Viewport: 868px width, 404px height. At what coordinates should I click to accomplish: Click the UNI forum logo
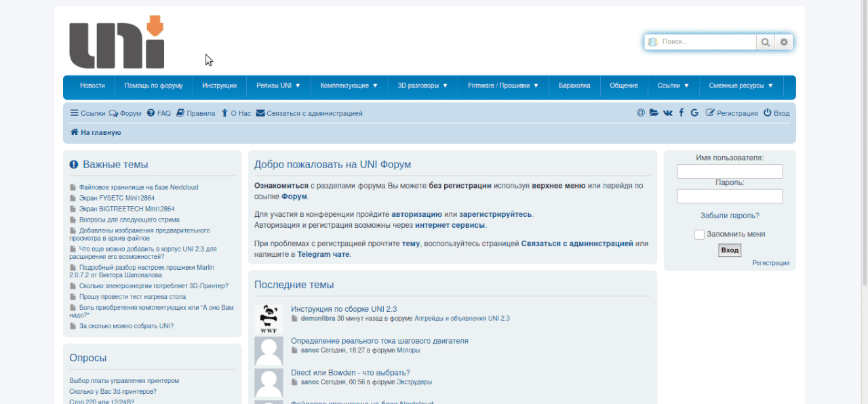(x=117, y=42)
